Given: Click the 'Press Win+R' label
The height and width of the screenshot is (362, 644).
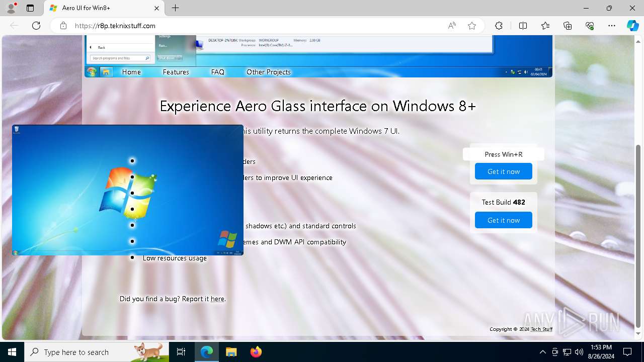Looking at the screenshot, I should tap(504, 154).
